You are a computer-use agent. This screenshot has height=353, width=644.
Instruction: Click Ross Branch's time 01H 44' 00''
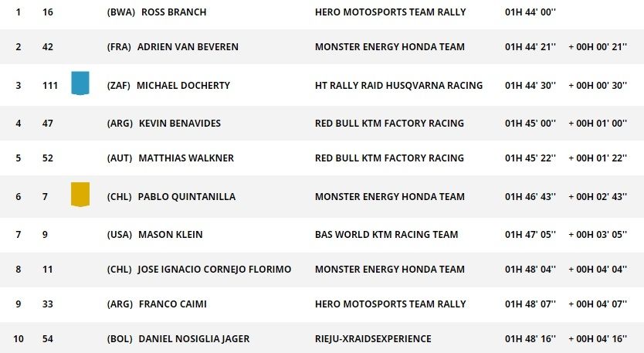(x=530, y=12)
